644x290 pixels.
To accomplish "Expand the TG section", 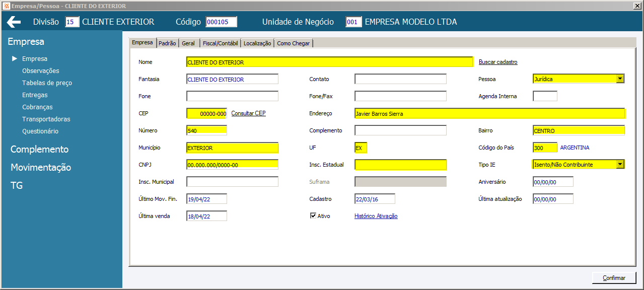I will tap(17, 185).
